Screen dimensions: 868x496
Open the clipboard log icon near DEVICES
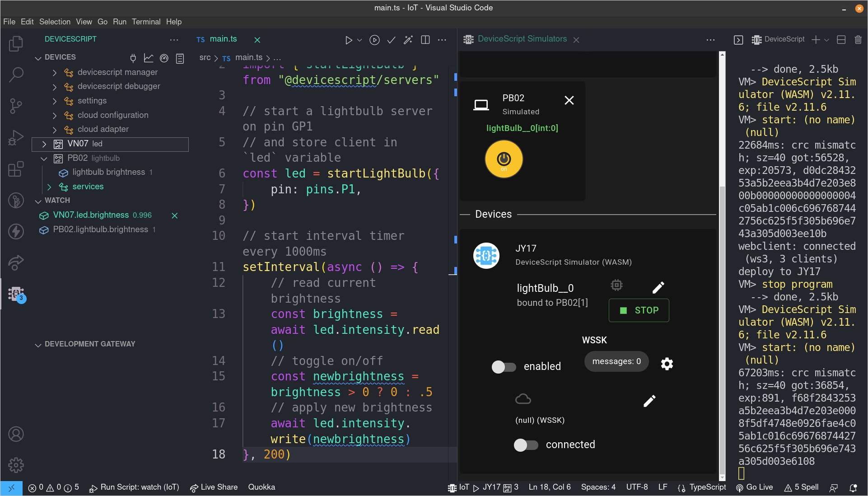[180, 58]
